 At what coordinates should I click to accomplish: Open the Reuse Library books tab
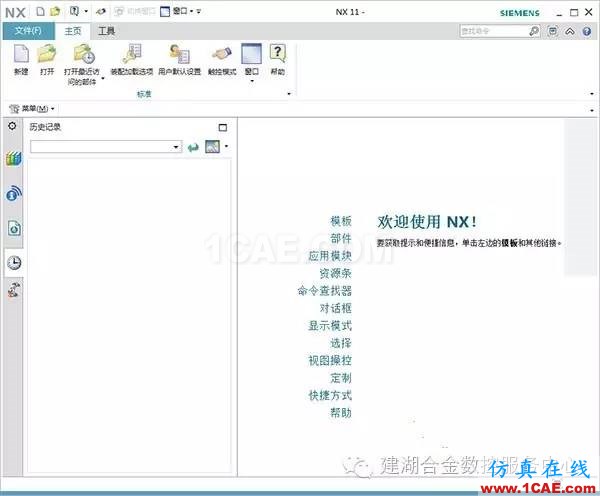(x=14, y=158)
